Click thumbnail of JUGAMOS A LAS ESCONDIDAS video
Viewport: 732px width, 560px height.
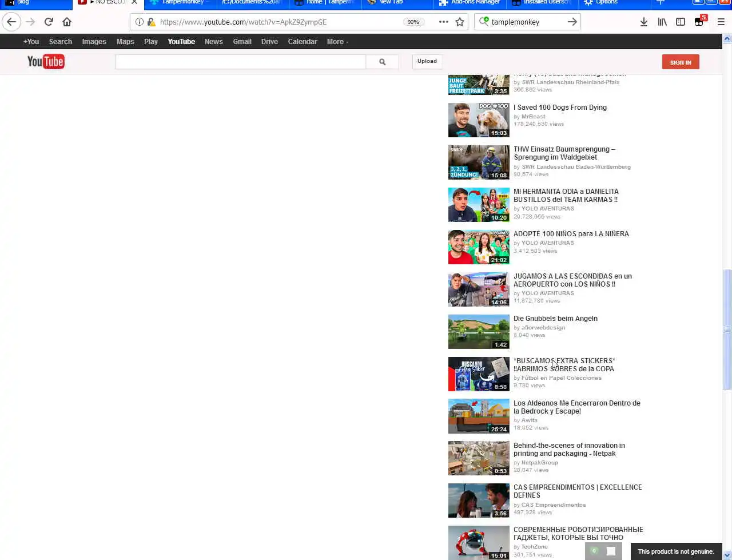coord(479,289)
